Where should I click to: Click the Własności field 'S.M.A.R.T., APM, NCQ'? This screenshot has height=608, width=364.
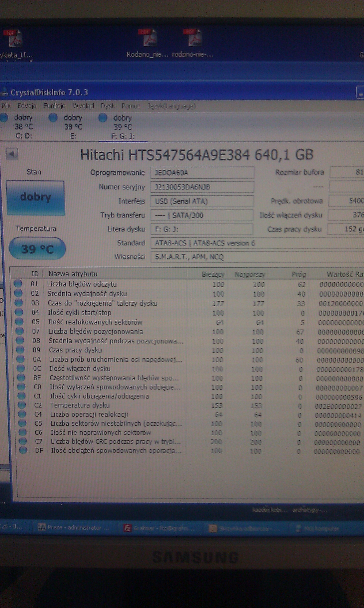point(257,257)
